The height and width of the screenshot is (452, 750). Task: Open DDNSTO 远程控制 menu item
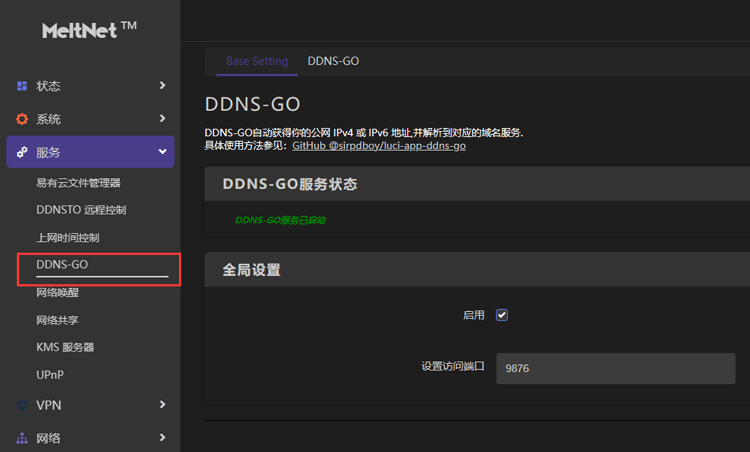click(81, 210)
